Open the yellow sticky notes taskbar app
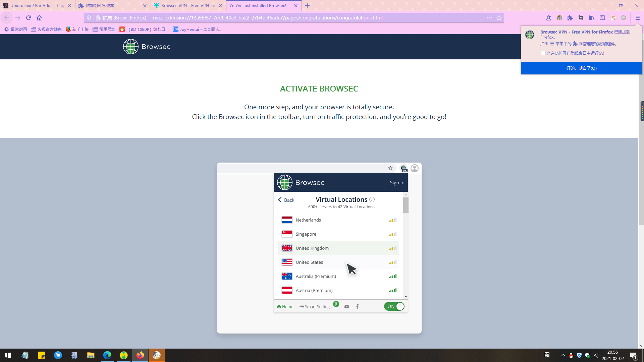This screenshot has height=362, width=644. click(x=41, y=355)
